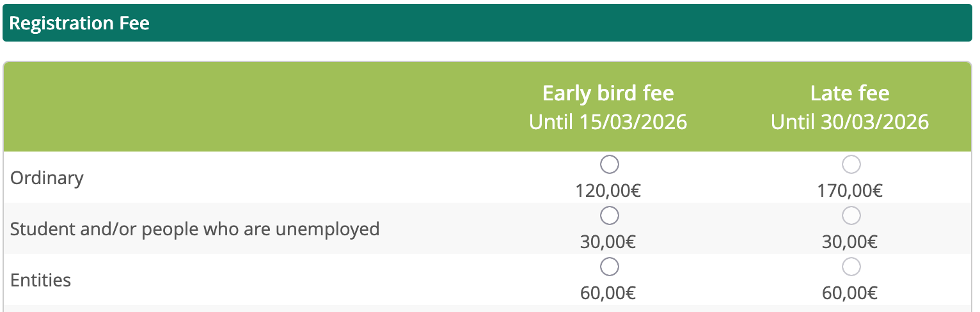Click the Until 30/03/2026 deadline text
The image size is (980, 312).
pyautogui.click(x=850, y=121)
